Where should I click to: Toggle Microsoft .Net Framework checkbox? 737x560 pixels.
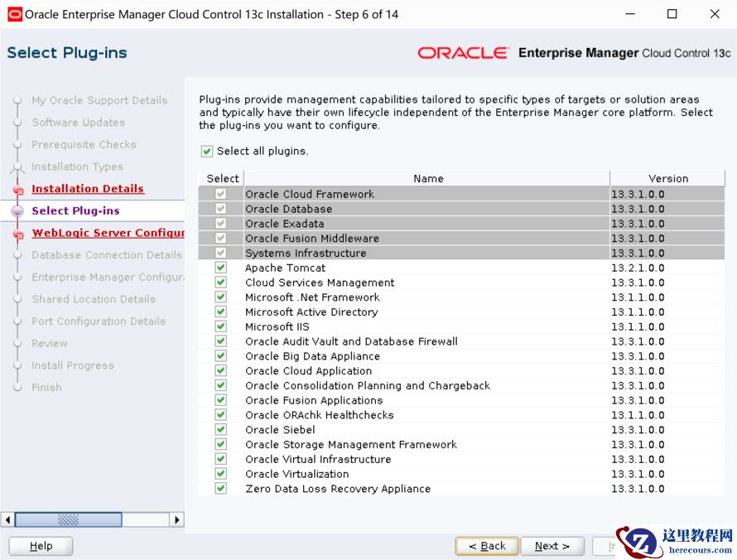point(220,297)
